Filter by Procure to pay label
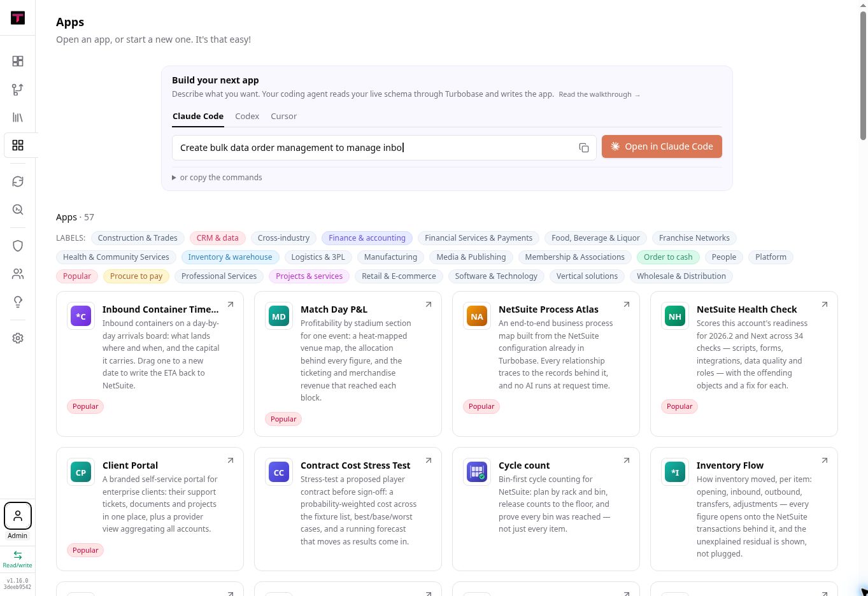868x596 pixels. click(x=136, y=276)
